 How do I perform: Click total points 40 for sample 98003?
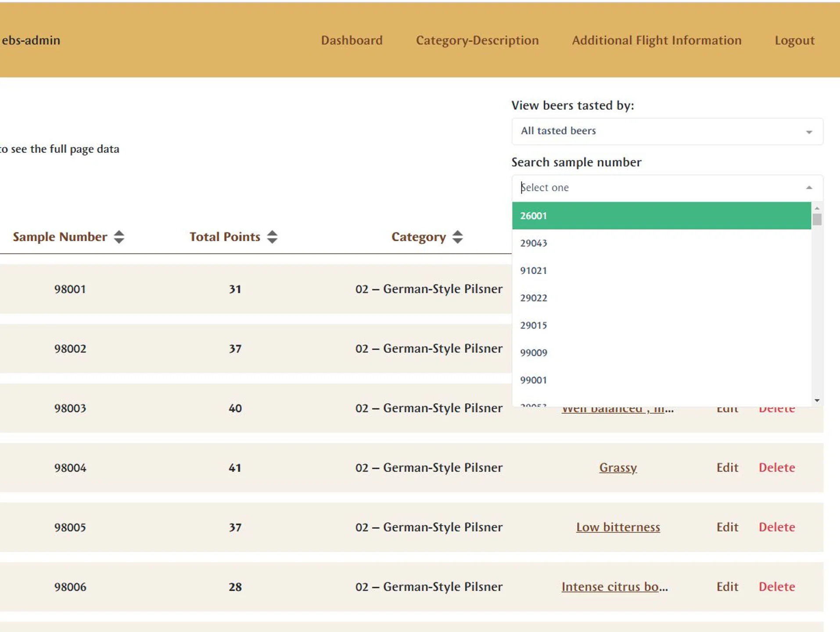235,408
